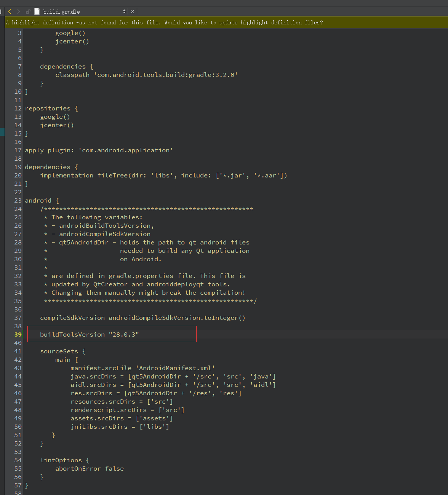Image resolution: width=448 pixels, height=495 pixels.
Task: Click line number 23 beside android block
Action: [x=18, y=200]
